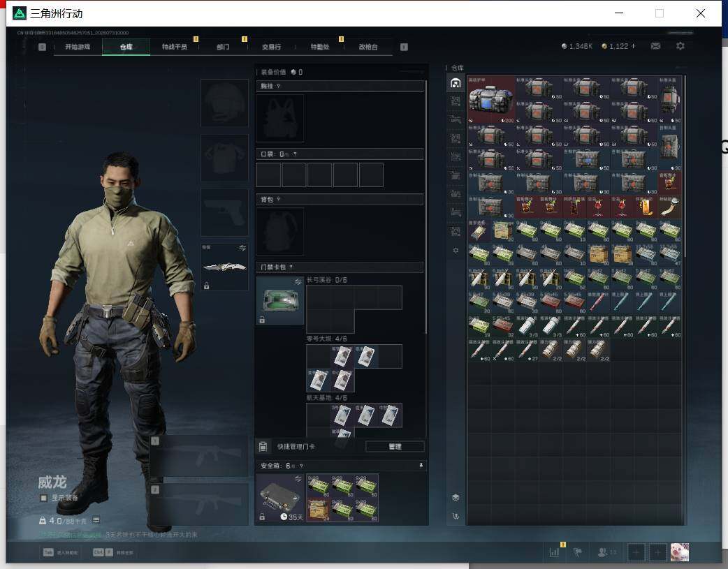The width and height of the screenshot is (728, 569).
Task: Select the large red 200-value armor case
Action: pyautogui.click(x=491, y=100)
